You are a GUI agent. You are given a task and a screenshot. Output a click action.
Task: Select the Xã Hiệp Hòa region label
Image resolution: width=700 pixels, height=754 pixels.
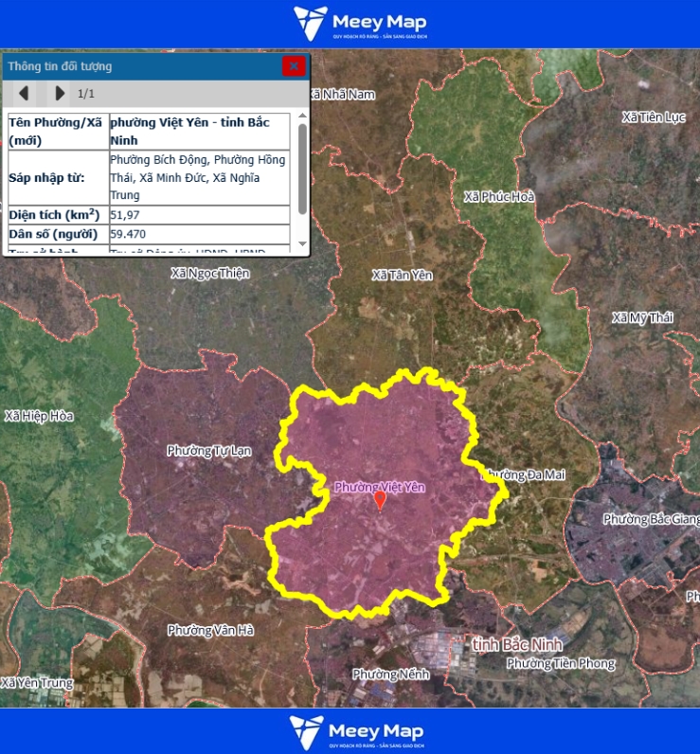click(39, 416)
